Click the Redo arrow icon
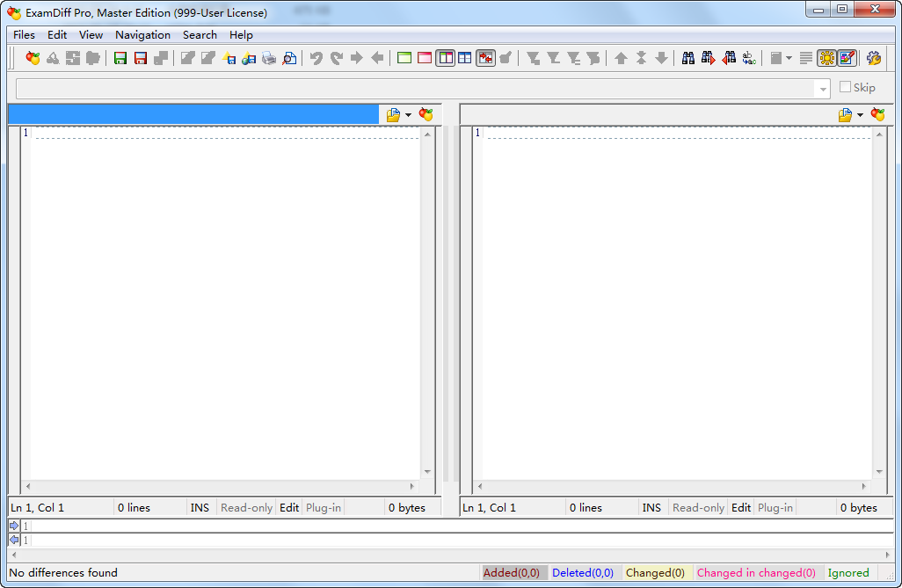Screen dimensions: 902x588 click(337, 58)
